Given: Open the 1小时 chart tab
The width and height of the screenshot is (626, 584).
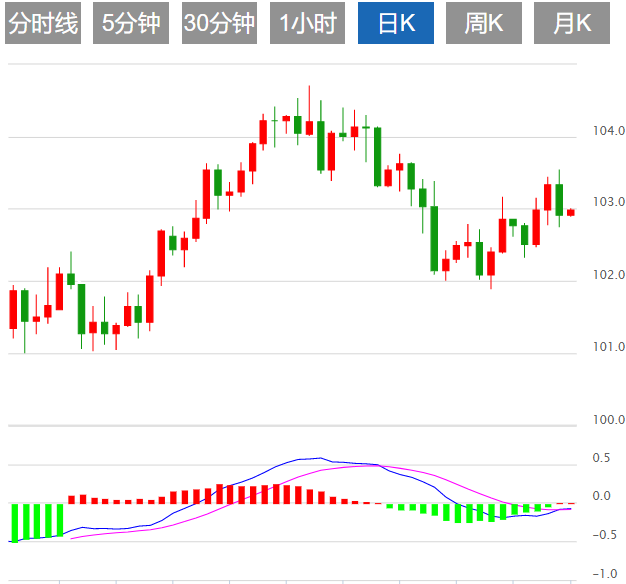Looking at the screenshot, I should pyautogui.click(x=307, y=23).
